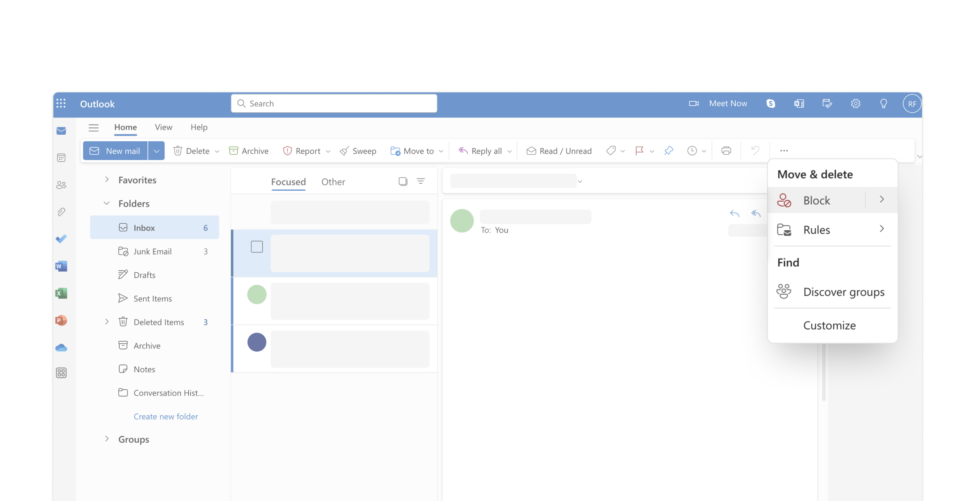This screenshot has height=501, width=980.
Task: Click the Sweep broom icon
Action: 345,151
